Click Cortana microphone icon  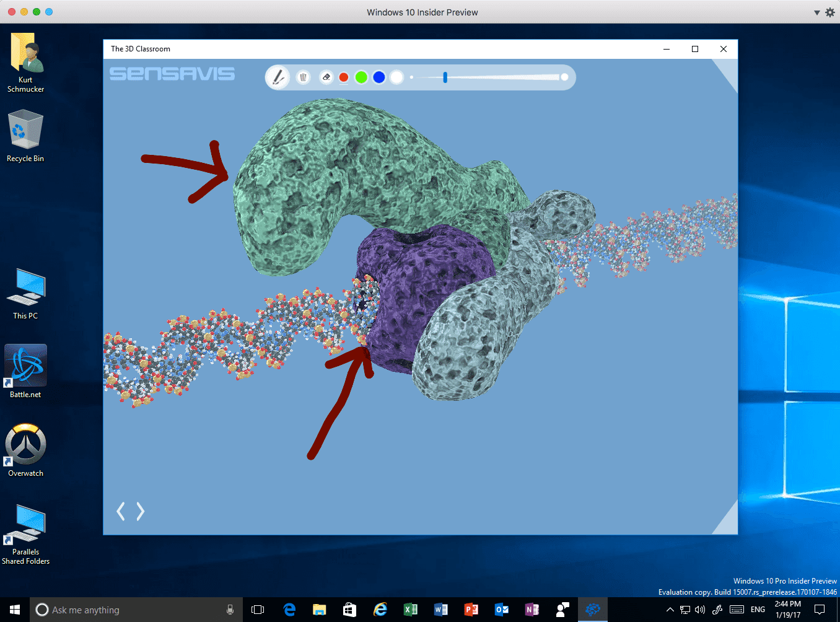230,610
